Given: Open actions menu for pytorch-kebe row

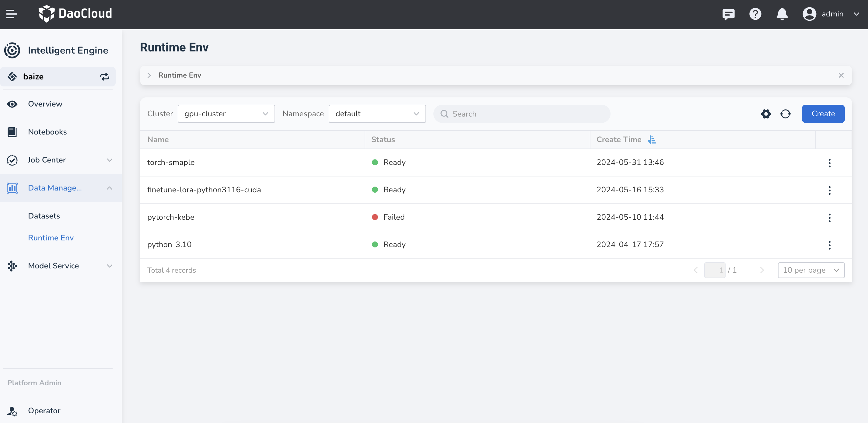Looking at the screenshot, I should point(829,218).
